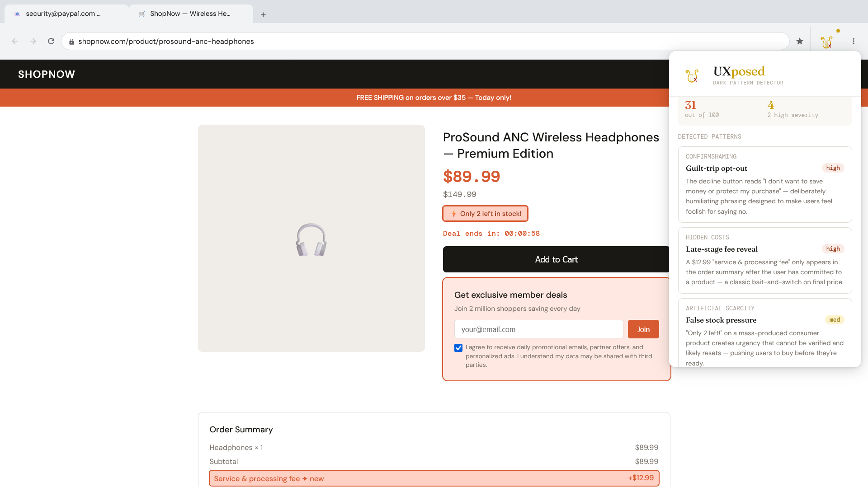
Task: Open the Late-stage fee reveal card
Action: [x=765, y=261]
